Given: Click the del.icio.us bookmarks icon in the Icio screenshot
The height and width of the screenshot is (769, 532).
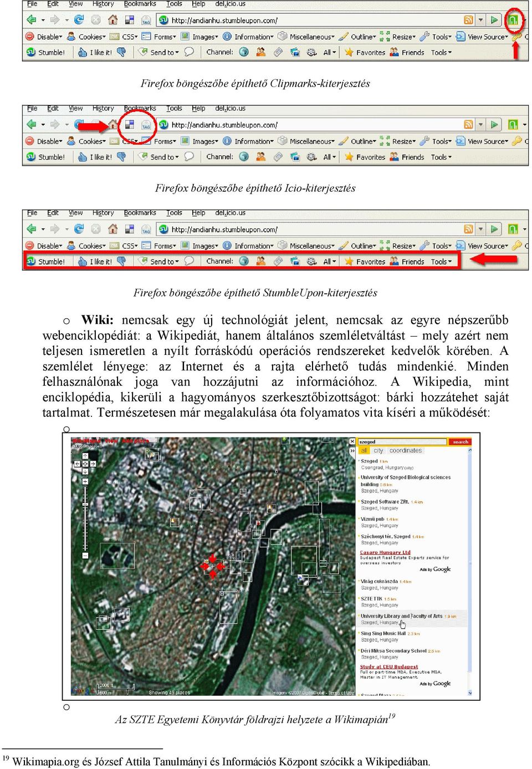Looking at the screenshot, I should point(130,125).
